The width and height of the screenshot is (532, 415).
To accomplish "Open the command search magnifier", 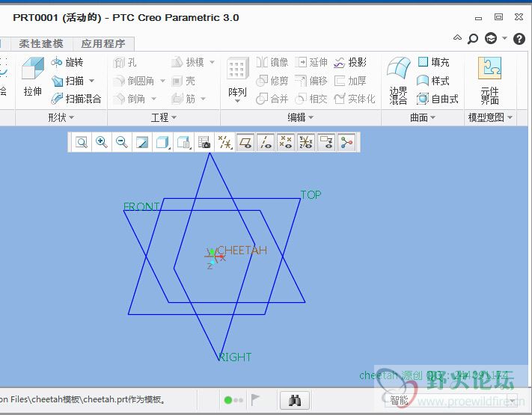I will point(473,39).
